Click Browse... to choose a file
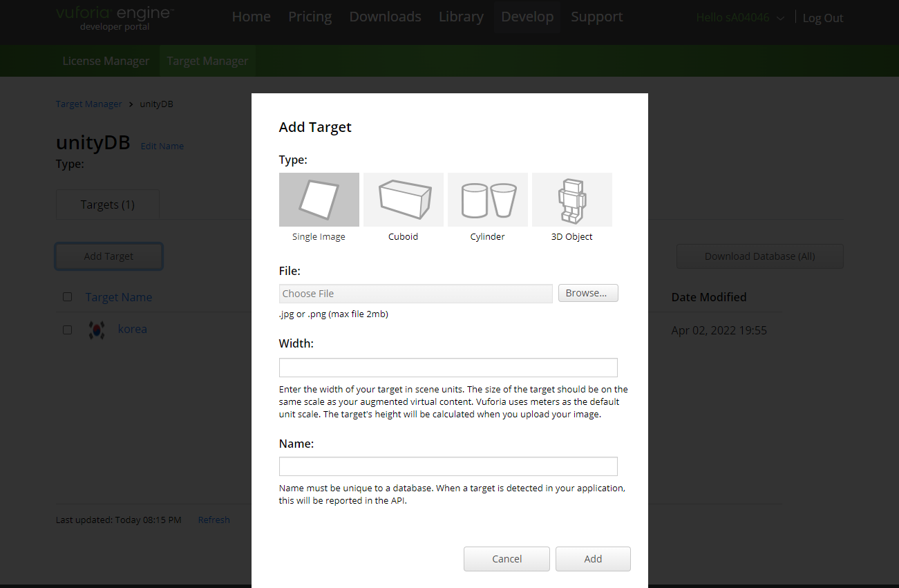This screenshot has width=899, height=588. click(x=588, y=293)
